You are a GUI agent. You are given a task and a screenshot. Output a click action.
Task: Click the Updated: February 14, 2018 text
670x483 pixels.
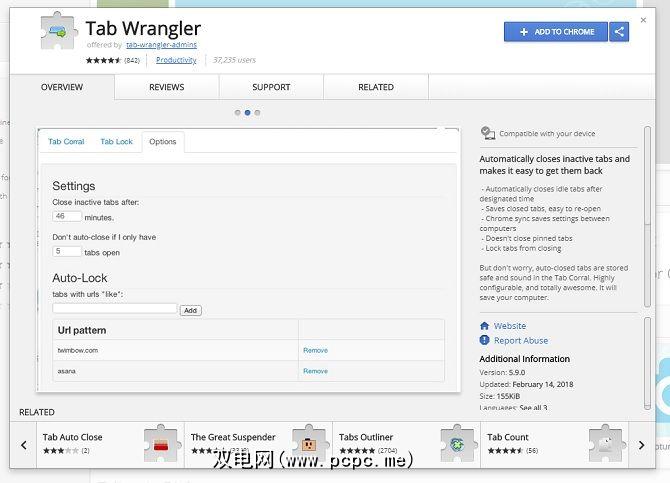click(x=526, y=384)
